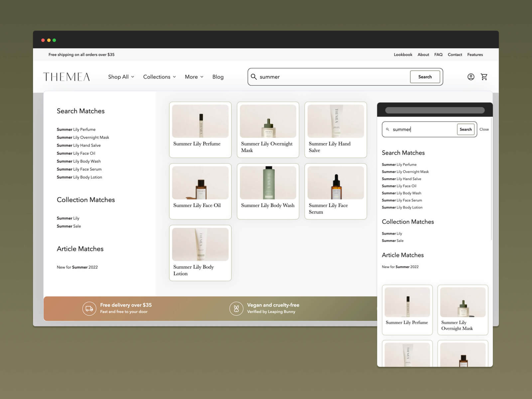Click the small magnifier icon in mobile search
This screenshot has height=399, width=532.
point(387,129)
